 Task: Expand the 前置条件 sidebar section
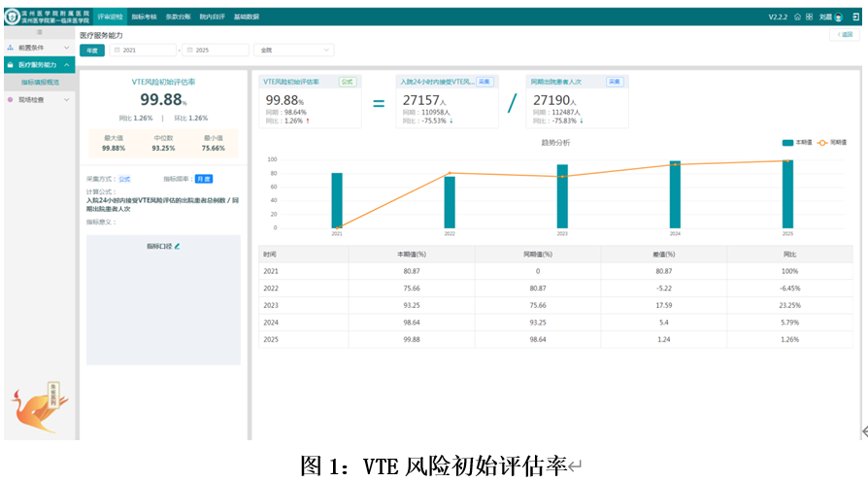(39, 48)
